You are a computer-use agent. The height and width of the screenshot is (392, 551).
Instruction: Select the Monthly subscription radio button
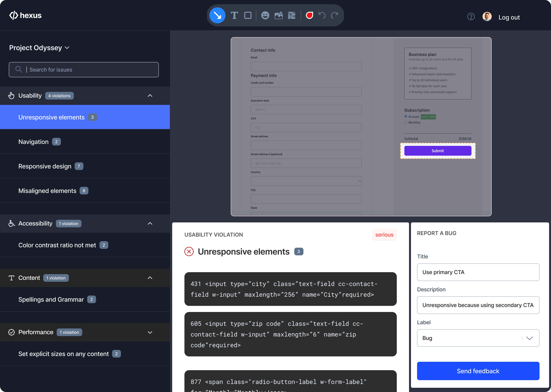(x=405, y=122)
